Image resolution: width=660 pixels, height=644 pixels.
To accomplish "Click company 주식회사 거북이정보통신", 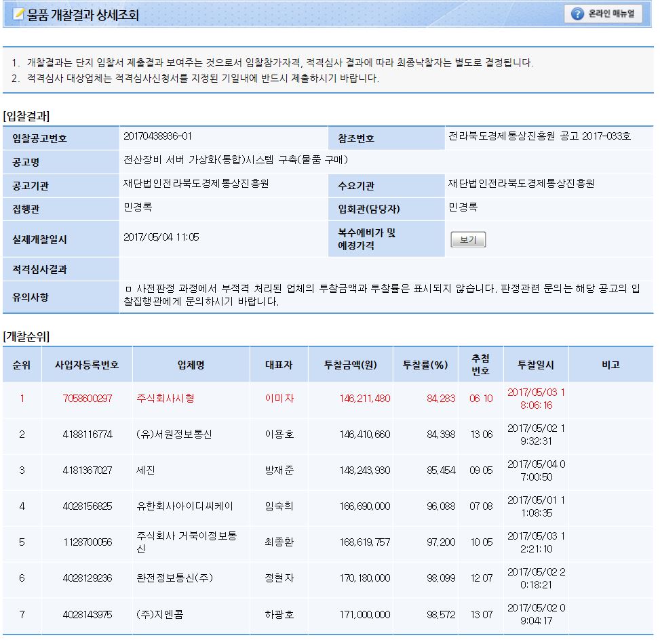I will (186, 542).
